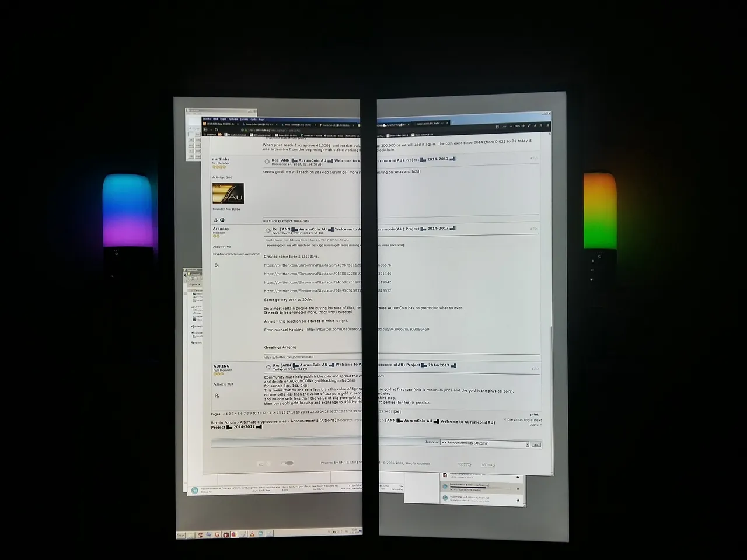
Task: Open tweet link ending 656576
Action: tap(327, 265)
